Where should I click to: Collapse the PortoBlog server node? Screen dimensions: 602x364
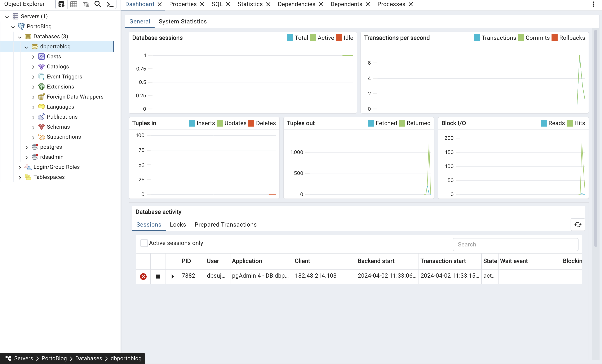click(13, 27)
